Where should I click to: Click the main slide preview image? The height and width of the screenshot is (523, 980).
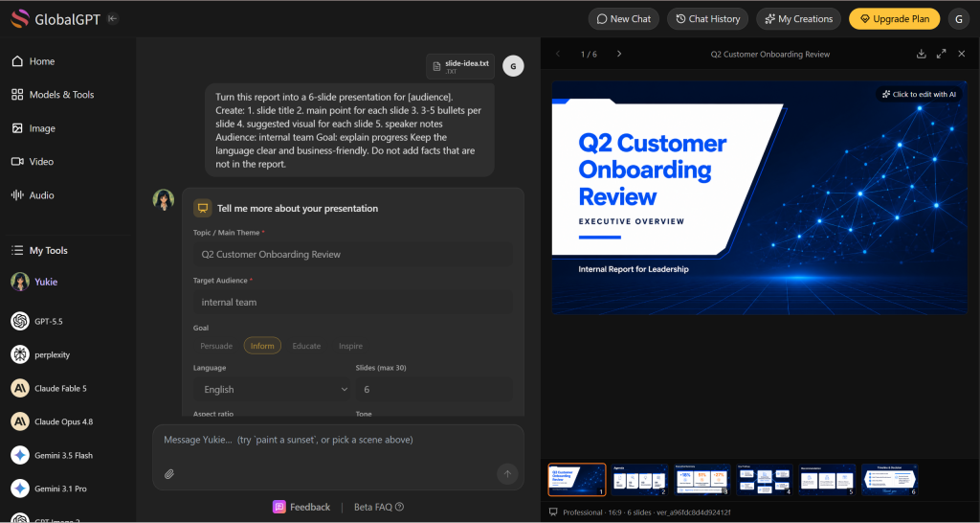coord(759,197)
